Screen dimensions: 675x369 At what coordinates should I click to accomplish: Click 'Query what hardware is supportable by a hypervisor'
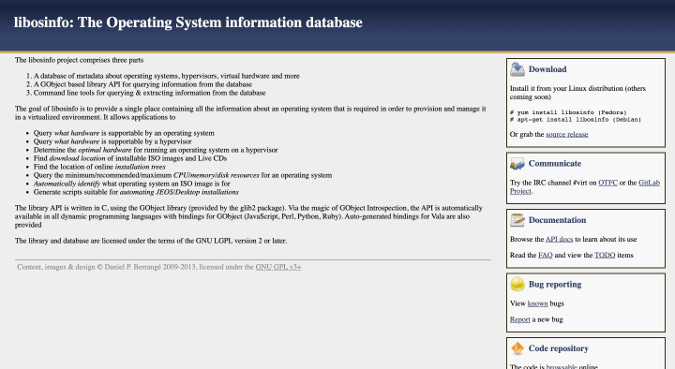(x=112, y=142)
